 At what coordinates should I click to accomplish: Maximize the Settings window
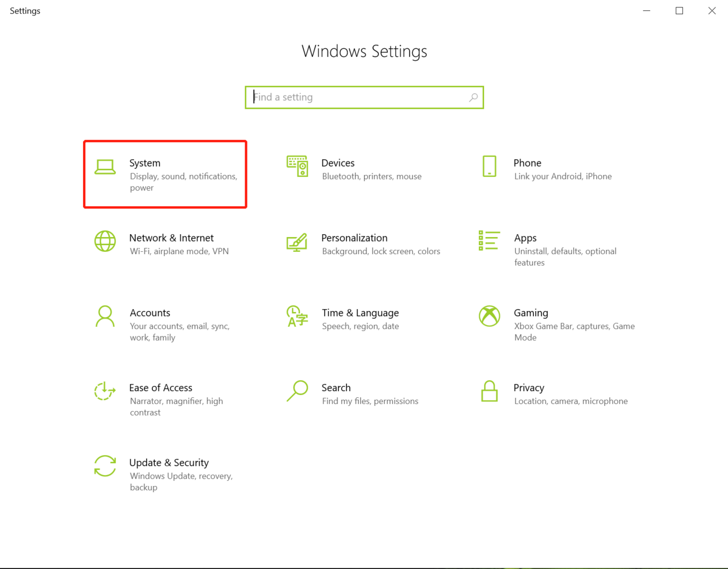click(679, 11)
